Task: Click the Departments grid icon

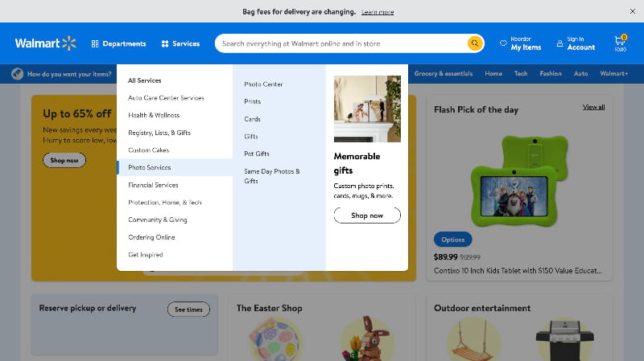Action: click(x=95, y=43)
